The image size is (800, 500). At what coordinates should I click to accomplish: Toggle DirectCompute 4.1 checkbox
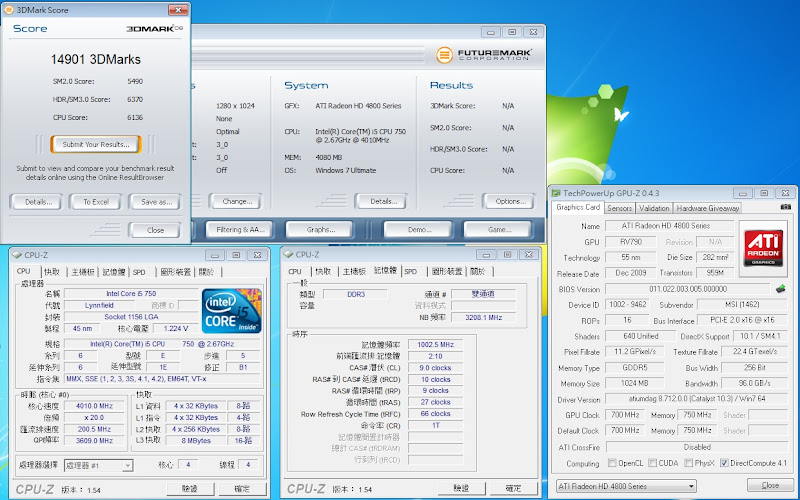click(x=724, y=463)
